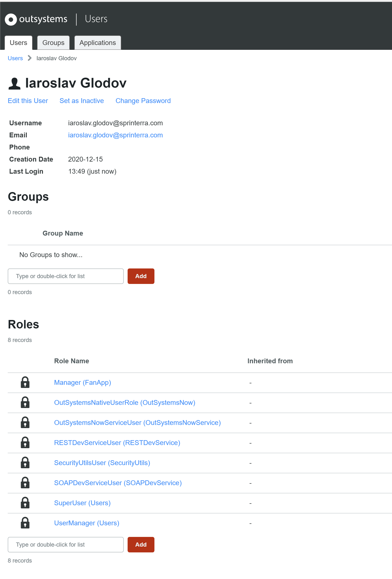Click Set as Inactive link
Viewport: 392px width, 579px height.
82,101
